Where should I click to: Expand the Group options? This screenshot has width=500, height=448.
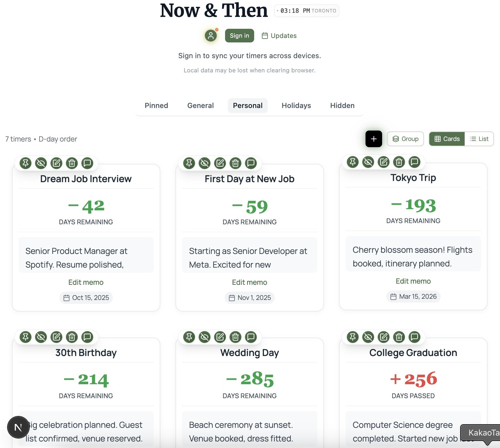coord(405,139)
